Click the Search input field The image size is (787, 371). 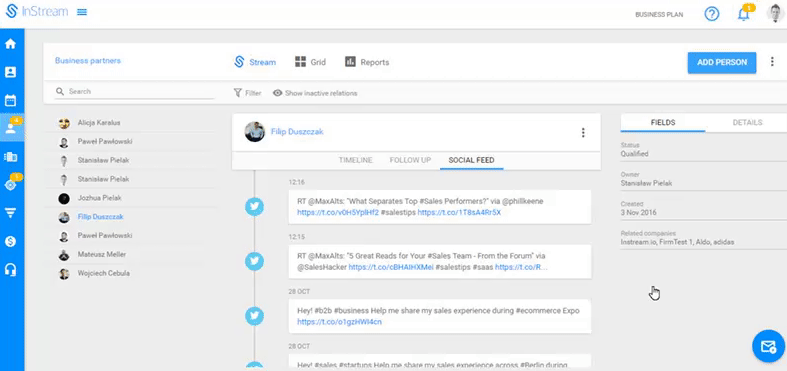pos(135,91)
